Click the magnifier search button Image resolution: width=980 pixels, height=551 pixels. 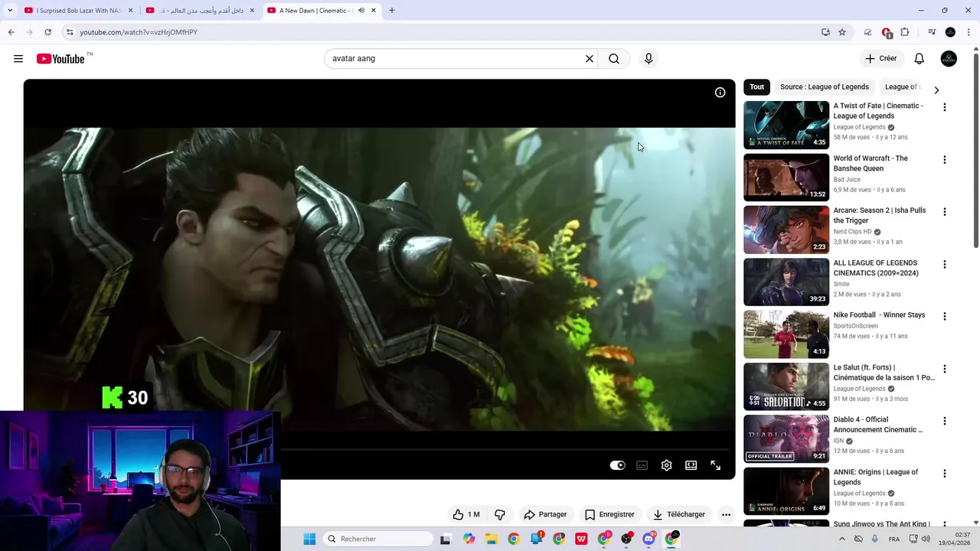(614, 59)
